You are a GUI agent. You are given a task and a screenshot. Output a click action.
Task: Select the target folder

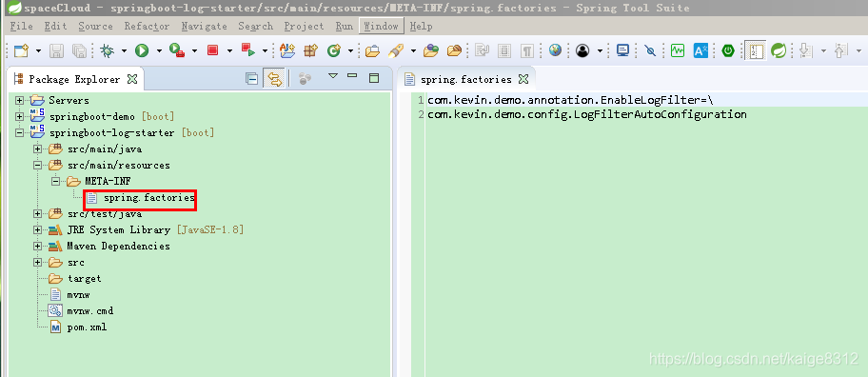(75, 278)
